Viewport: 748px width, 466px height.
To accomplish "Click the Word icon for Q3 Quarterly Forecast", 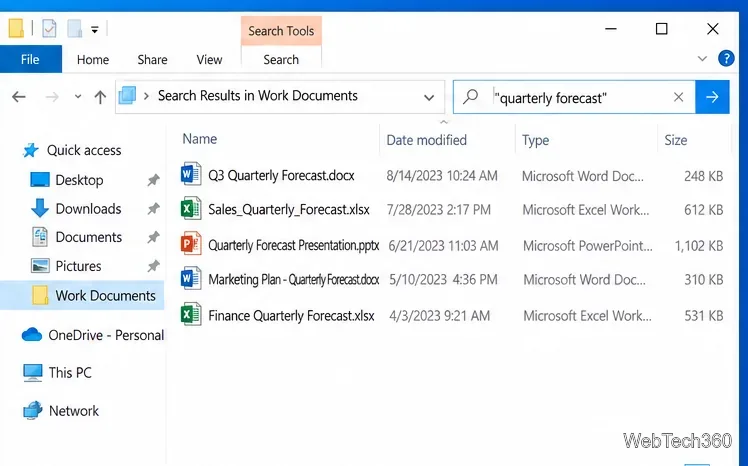I will (x=191, y=174).
